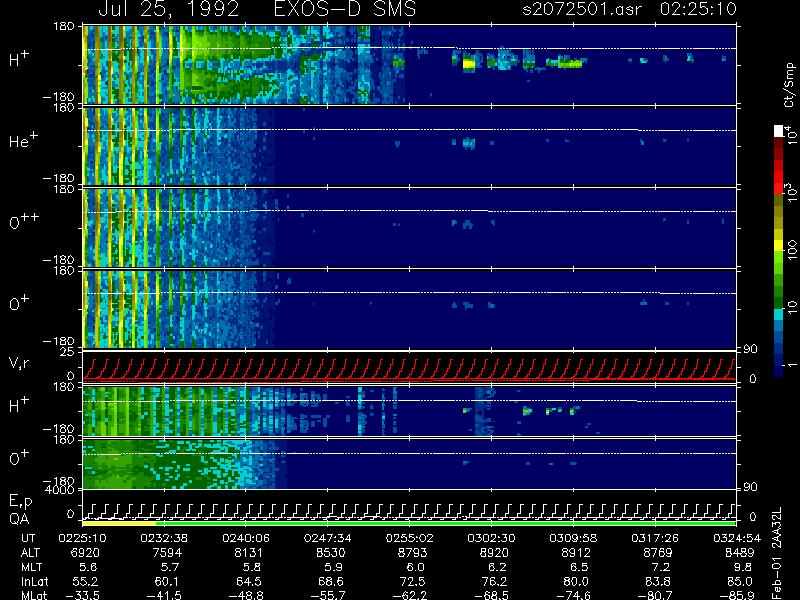
Task: Select the header time '02:25:10'
Action: tap(698, 9)
